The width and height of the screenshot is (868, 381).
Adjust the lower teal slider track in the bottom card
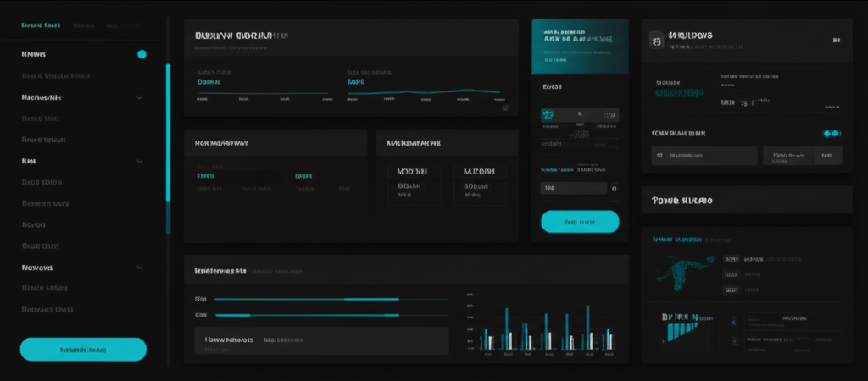[x=331, y=315]
